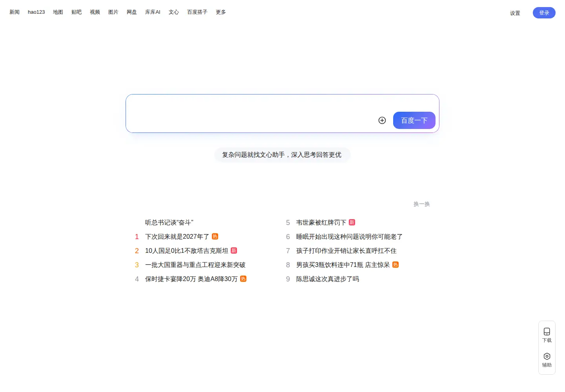Open headline 睡眠开始出现这种问题说明你可能老了
The width and height of the screenshot is (565, 392).
pos(350,236)
